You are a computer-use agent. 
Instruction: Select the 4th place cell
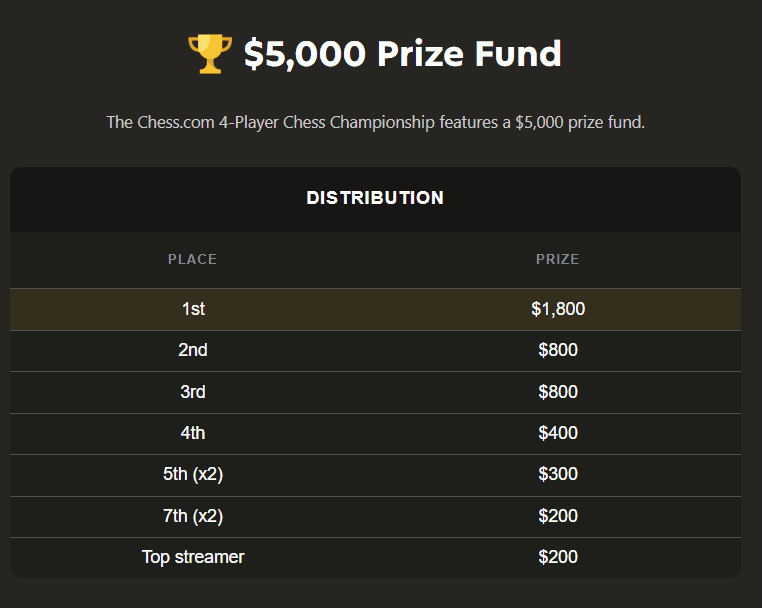click(x=193, y=433)
